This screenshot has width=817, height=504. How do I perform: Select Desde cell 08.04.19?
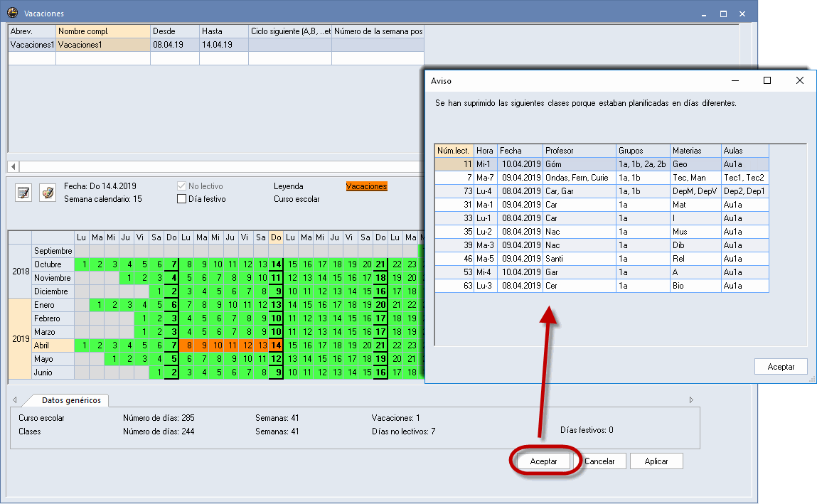175,45
